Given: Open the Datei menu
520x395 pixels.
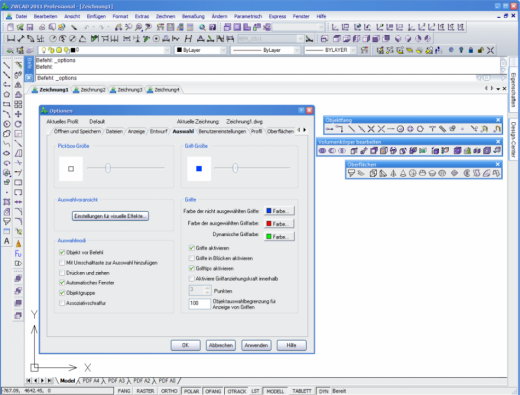Looking at the screenshot, I should pos(21,16).
